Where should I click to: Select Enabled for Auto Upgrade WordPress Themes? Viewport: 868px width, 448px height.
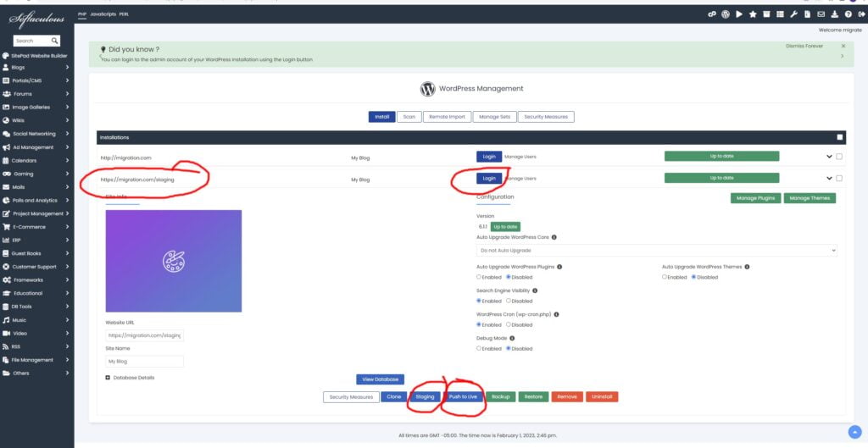[x=665, y=277]
